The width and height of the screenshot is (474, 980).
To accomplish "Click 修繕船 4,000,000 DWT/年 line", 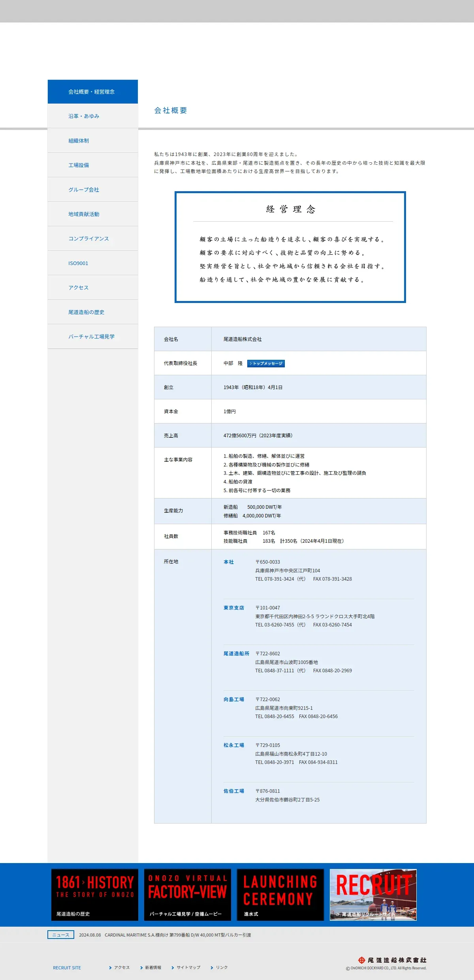I will point(252,516).
